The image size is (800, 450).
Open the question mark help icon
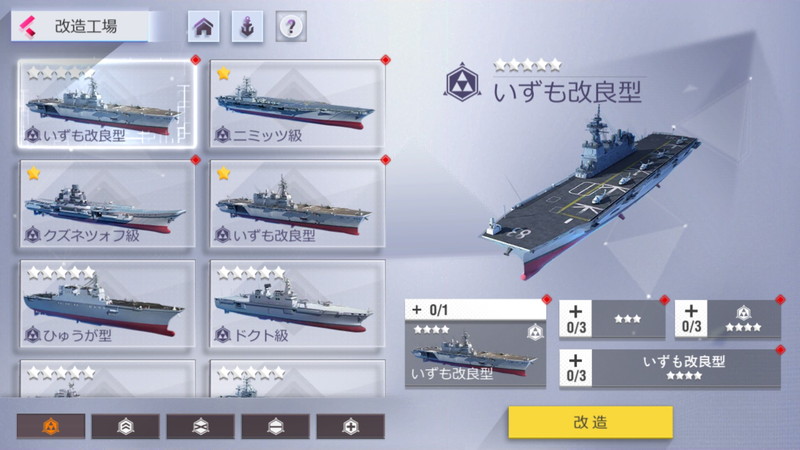click(291, 27)
